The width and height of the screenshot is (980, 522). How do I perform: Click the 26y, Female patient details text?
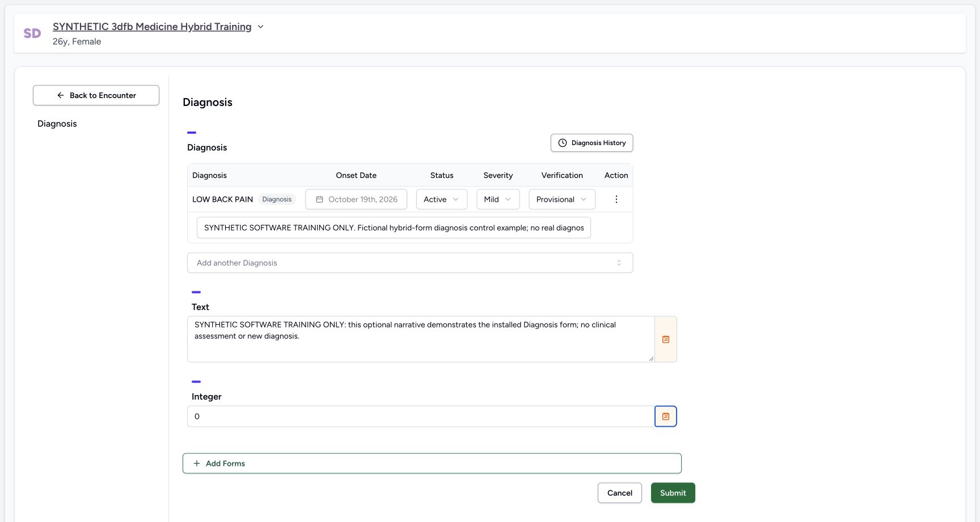(77, 41)
